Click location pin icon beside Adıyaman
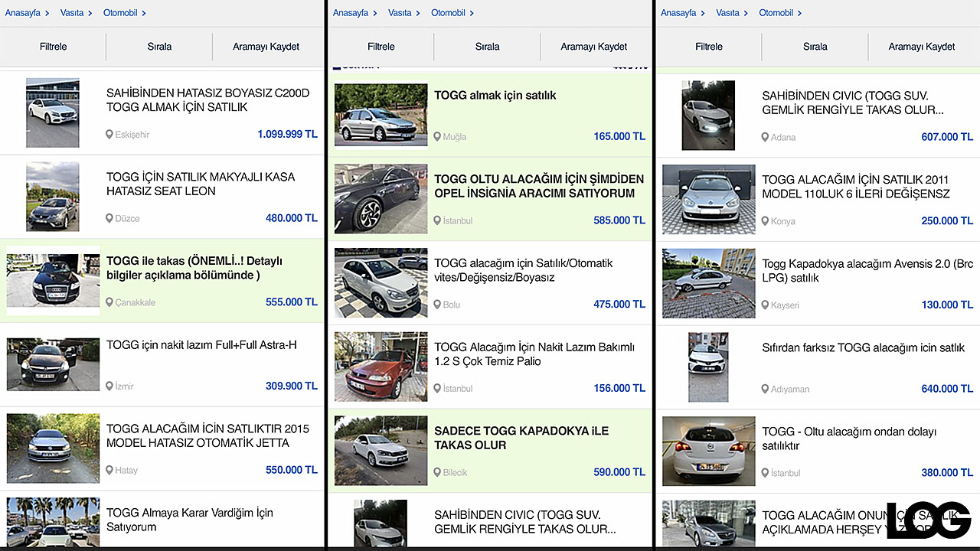 click(765, 389)
